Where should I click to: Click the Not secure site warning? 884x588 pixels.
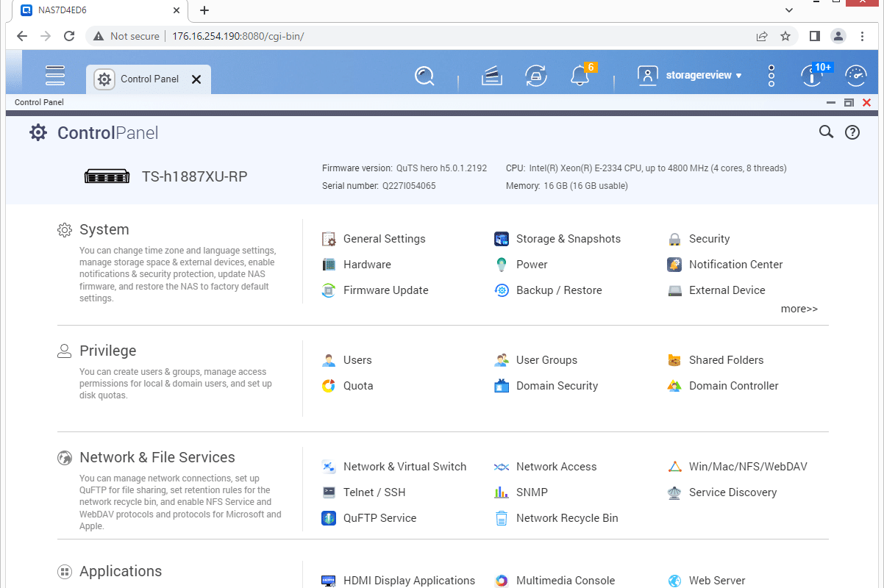tap(126, 36)
